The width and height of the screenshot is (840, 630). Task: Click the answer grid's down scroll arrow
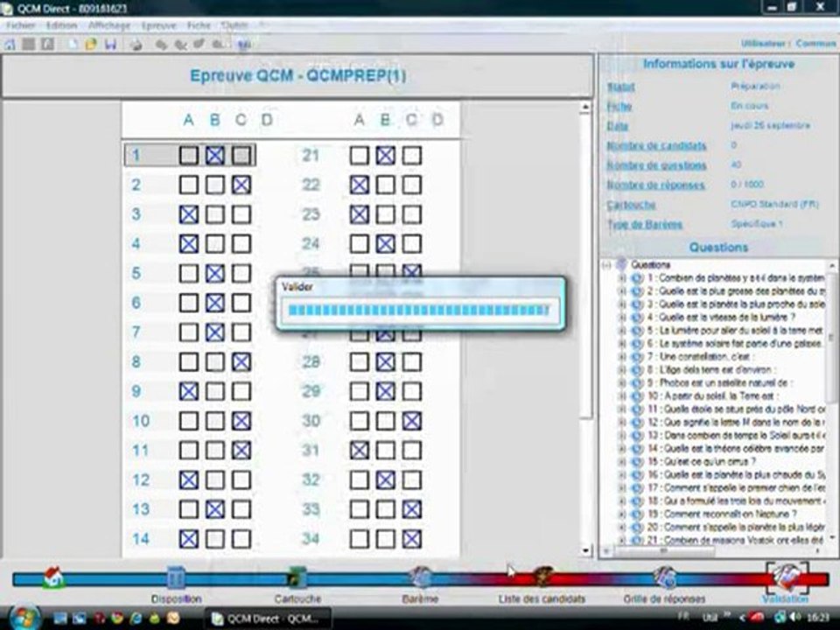coord(585,550)
